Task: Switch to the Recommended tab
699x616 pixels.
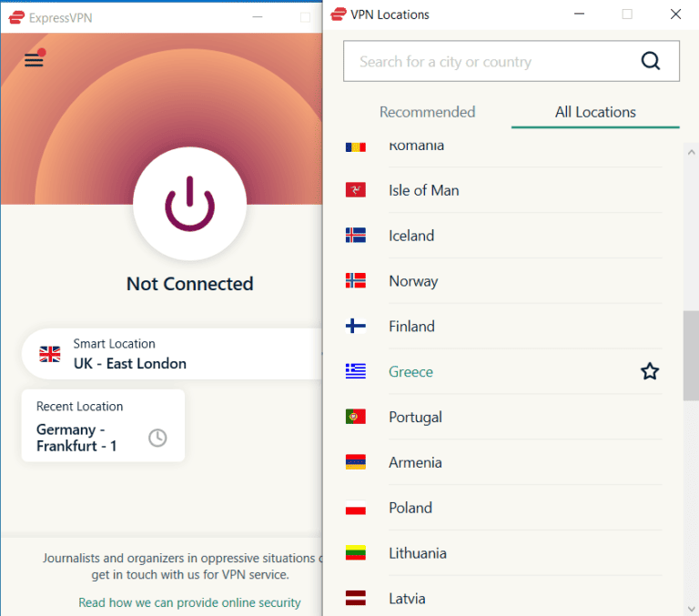Action: coord(427,112)
